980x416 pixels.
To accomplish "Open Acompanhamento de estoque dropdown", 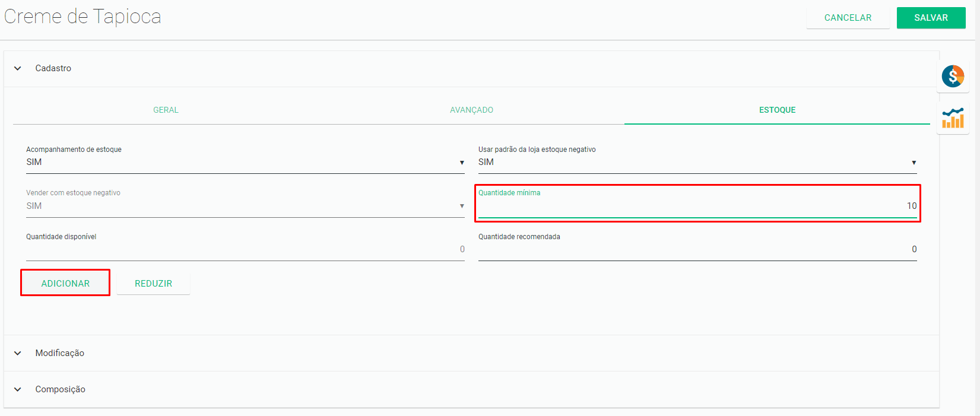I will tap(245, 162).
